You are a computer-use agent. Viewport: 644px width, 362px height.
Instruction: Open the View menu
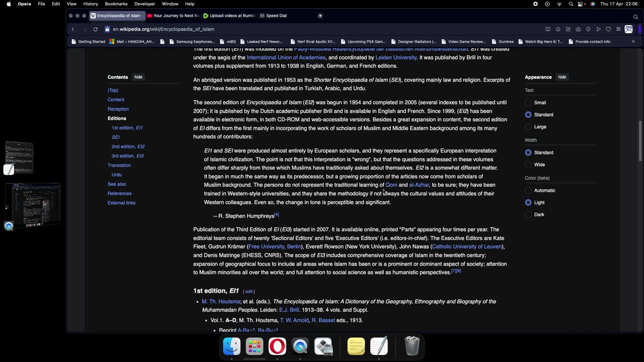(x=71, y=4)
